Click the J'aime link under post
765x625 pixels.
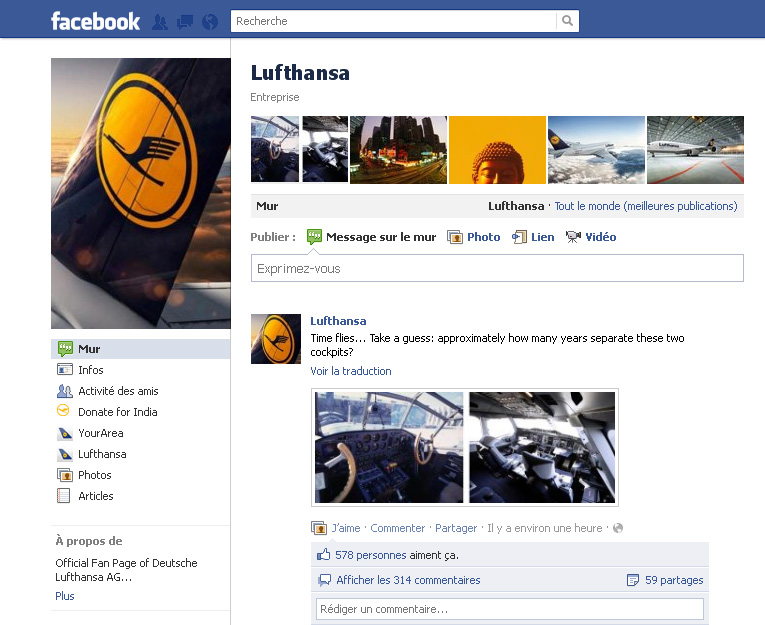pos(346,528)
